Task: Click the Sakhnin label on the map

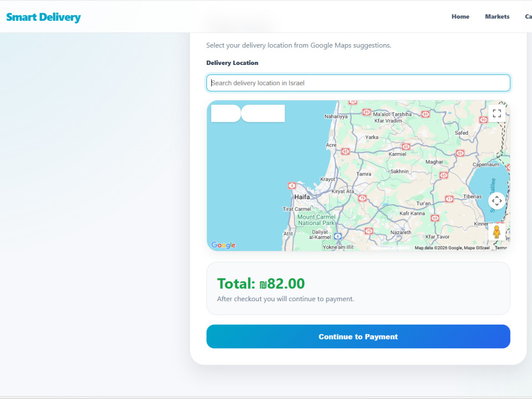Action: (x=400, y=171)
